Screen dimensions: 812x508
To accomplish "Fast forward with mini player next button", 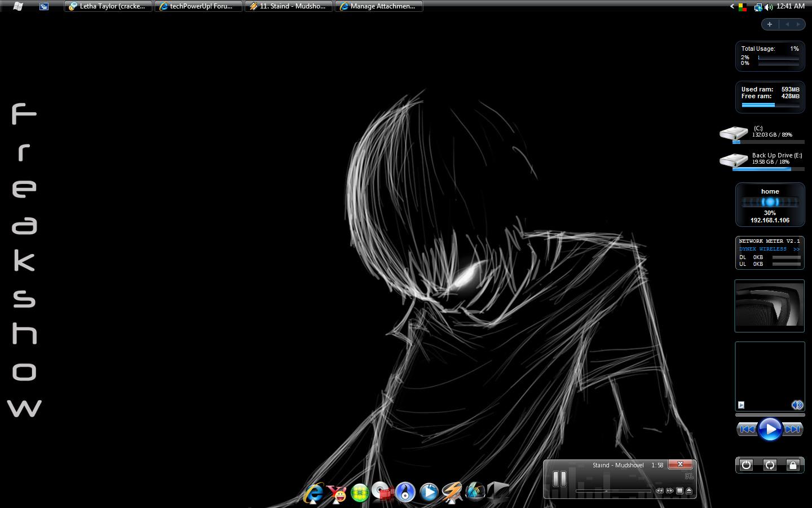I will click(669, 491).
